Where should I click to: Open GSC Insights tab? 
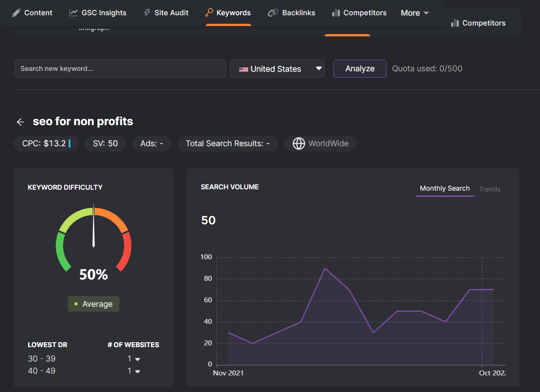[98, 13]
